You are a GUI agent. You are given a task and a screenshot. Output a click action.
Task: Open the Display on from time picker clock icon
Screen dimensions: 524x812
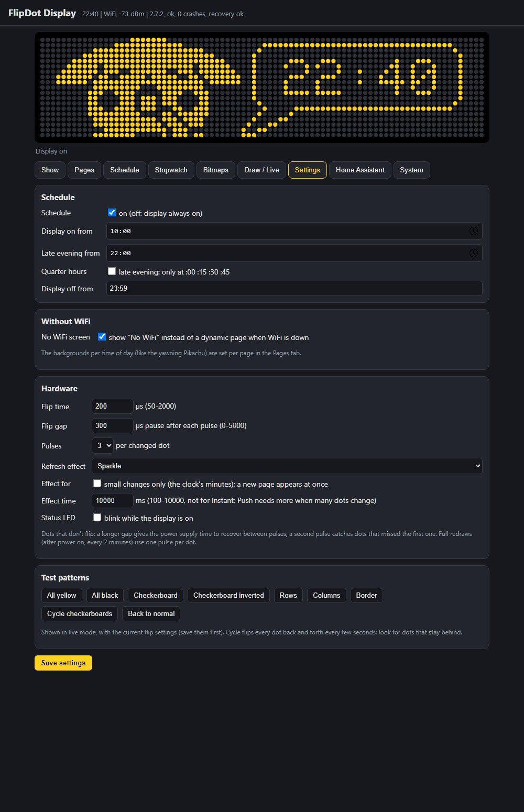[473, 231]
